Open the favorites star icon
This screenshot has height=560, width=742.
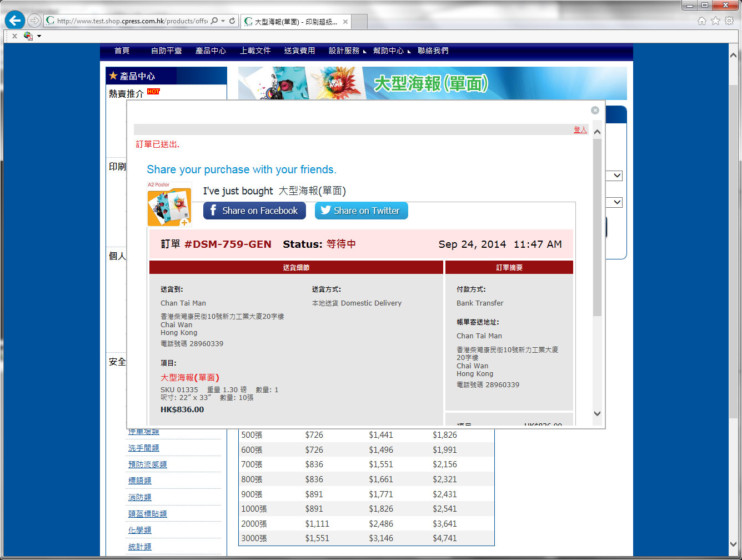click(716, 21)
